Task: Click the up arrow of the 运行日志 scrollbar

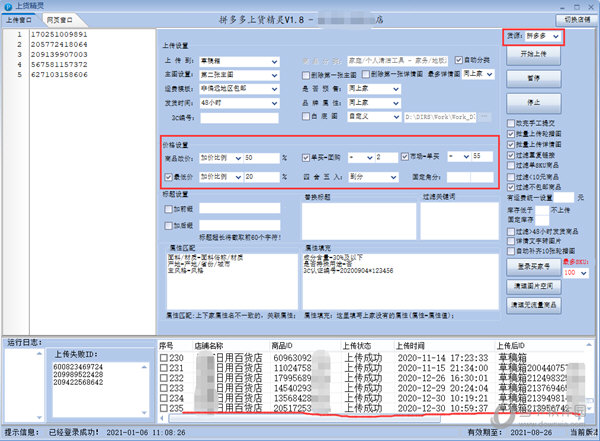Action: (39, 354)
